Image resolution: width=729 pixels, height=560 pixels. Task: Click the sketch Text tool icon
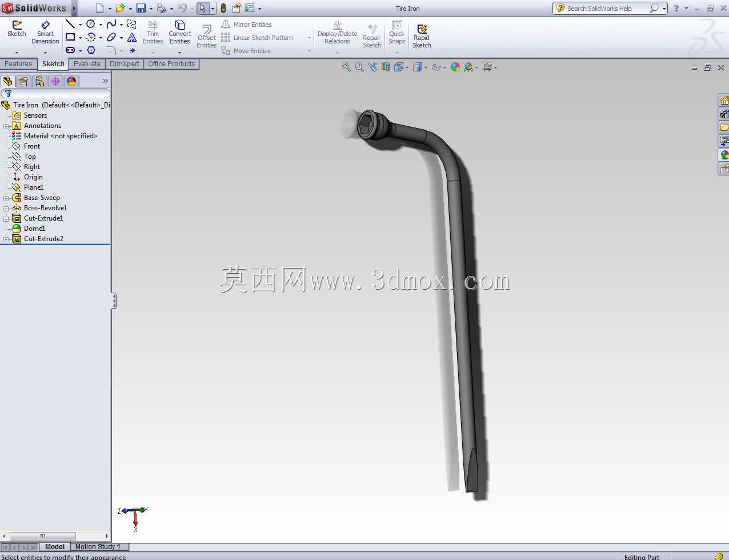(132, 37)
